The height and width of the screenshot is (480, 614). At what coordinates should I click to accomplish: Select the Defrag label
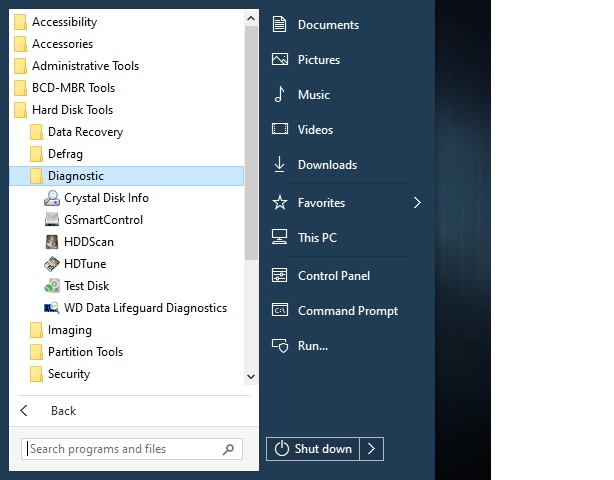[x=65, y=154]
